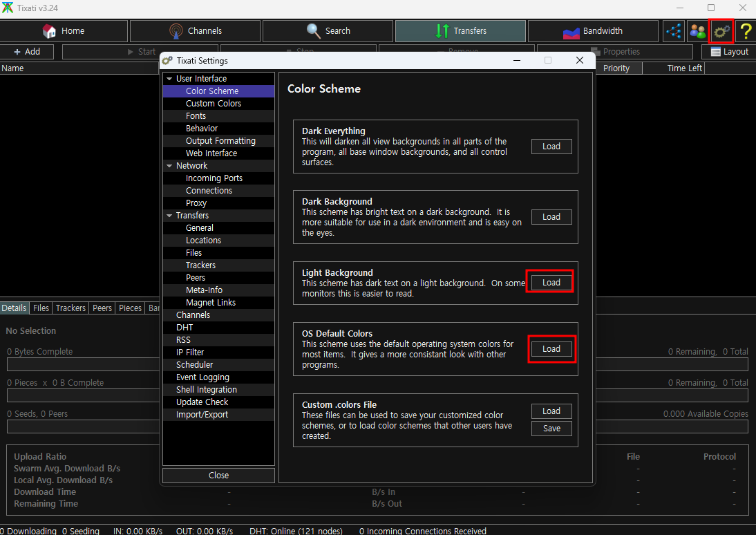Screen dimensions: 756x535
Task: Open the Help question mark icon
Action: click(746, 31)
